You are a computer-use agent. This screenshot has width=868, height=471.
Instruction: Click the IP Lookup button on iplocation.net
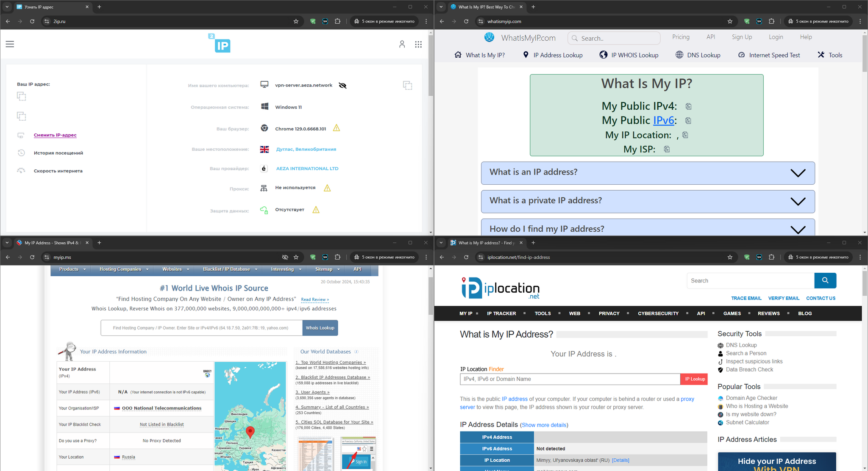695,379
